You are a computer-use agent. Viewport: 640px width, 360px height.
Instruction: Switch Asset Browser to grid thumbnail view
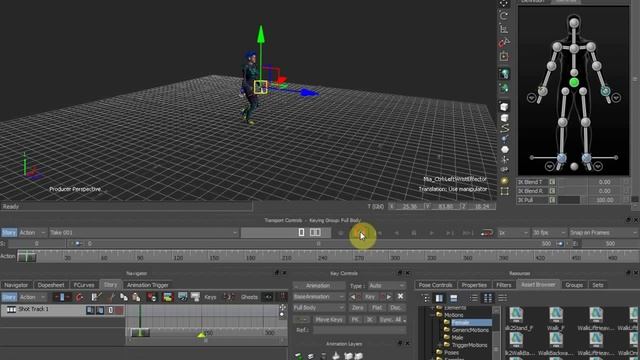point(488,298)
